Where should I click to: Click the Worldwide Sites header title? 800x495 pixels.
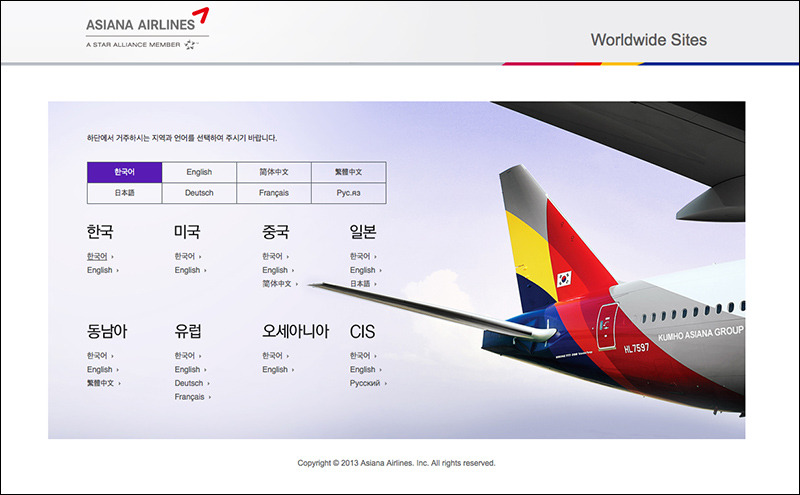pos(648,40)
